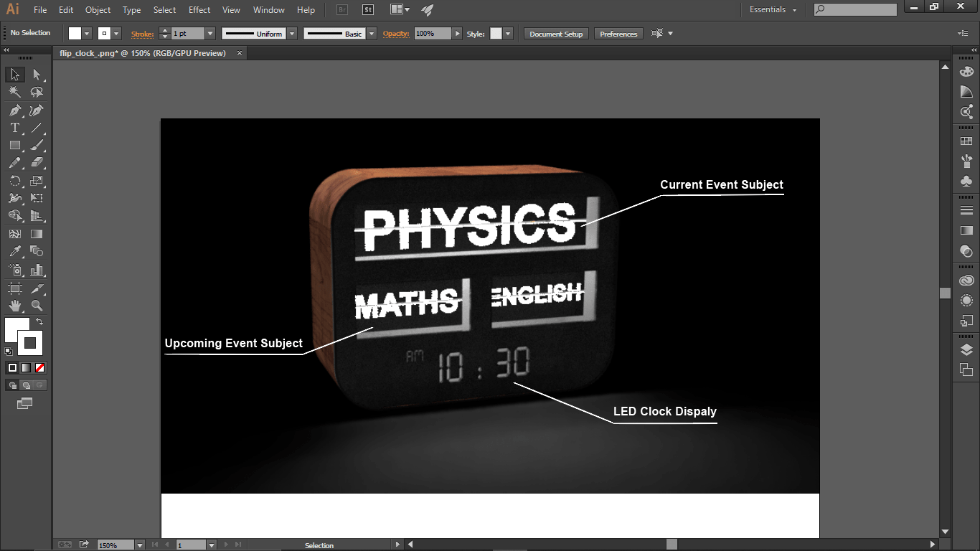The width and height of the screenshot is (980, 551).
Task: Set paint mode to Color
Action: 12,367
